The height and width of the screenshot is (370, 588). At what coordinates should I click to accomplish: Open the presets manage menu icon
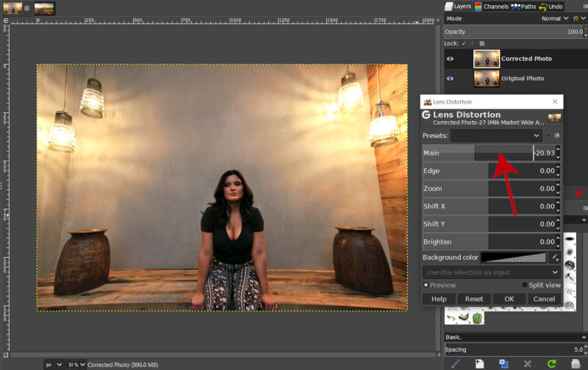(557, 136)
